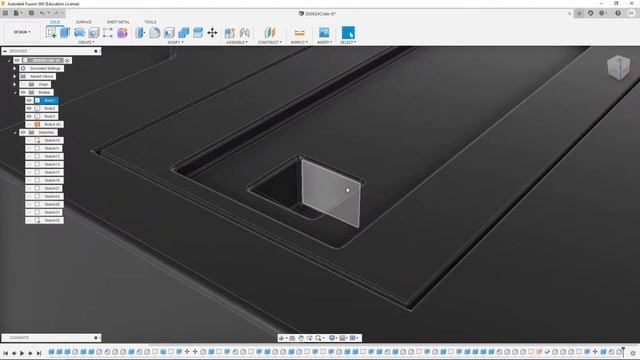Select the Solid tab
Viewport: 640px width, 360px height.
point(55,22)
